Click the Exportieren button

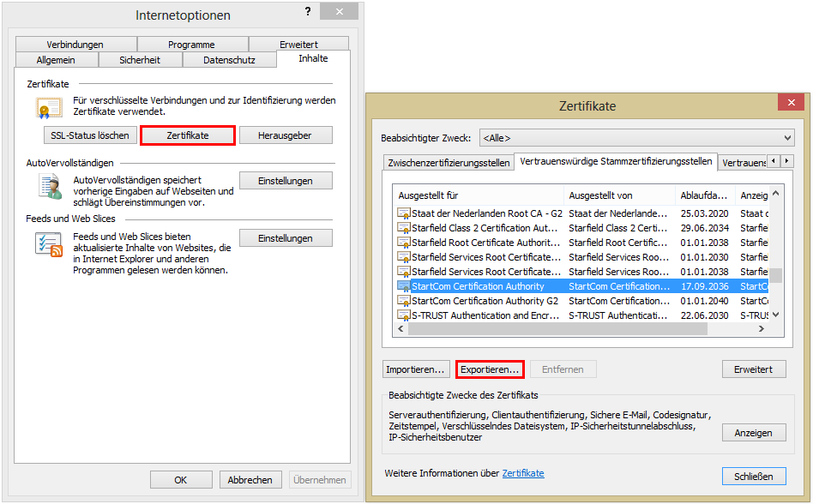click(490, 369)
